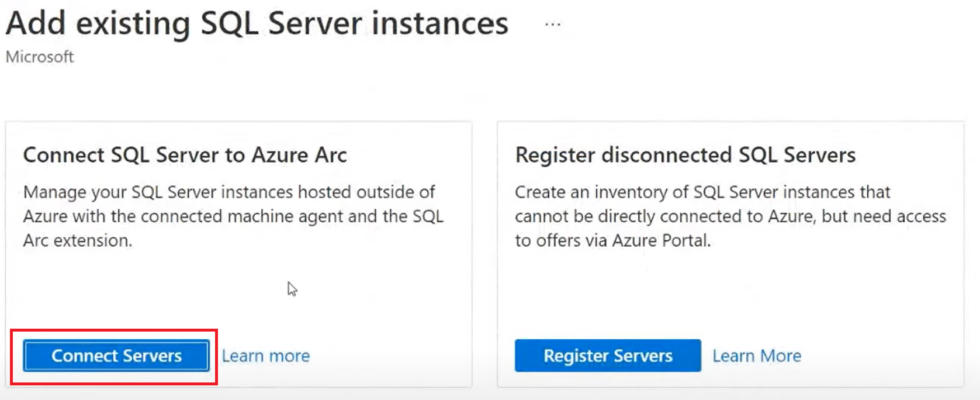Open Learn more link beside Connect Servers
This screenshot has height=400, width=980.
click(x=266, y=356)
